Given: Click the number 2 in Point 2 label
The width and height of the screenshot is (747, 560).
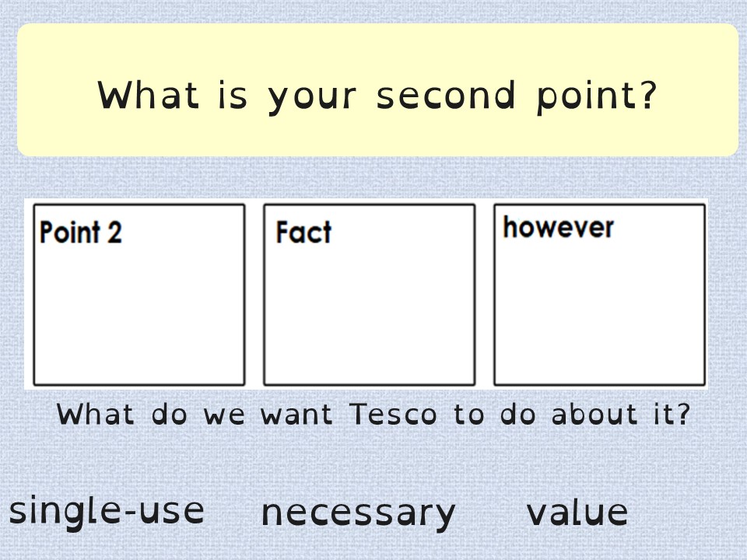Looking at the screenshot, I should pyautogui.click(x=114, y=233).
